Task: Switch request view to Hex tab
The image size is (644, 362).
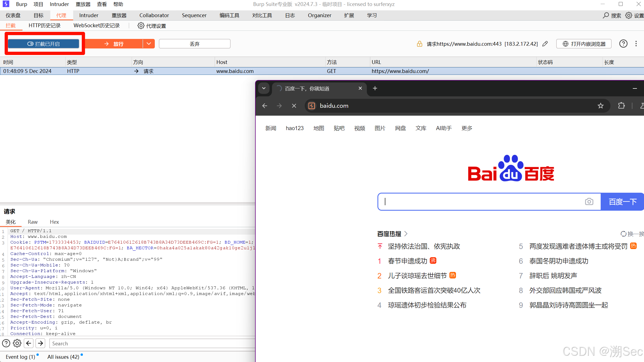Action: click(x=54, y=222)
